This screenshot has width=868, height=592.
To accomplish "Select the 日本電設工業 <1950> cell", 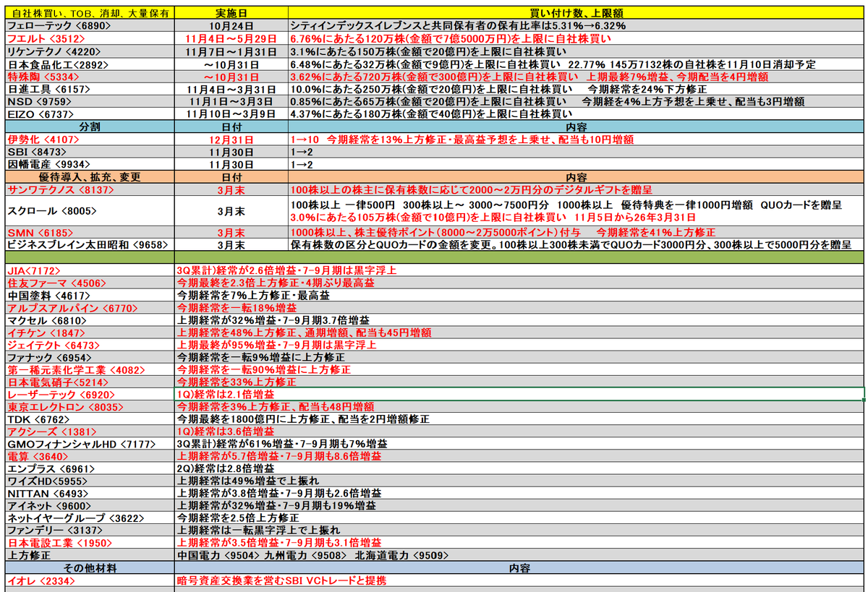I will click(90, 543).
